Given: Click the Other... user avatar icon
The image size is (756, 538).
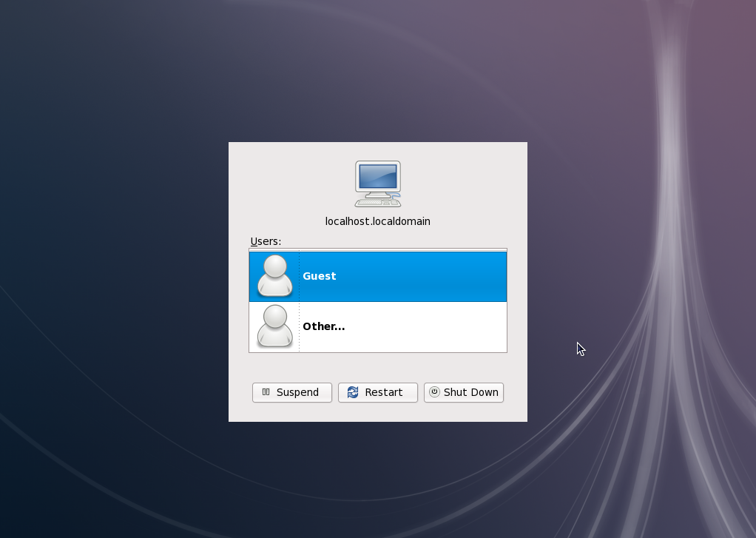Looking at the screenshot, I should point(274,326).
